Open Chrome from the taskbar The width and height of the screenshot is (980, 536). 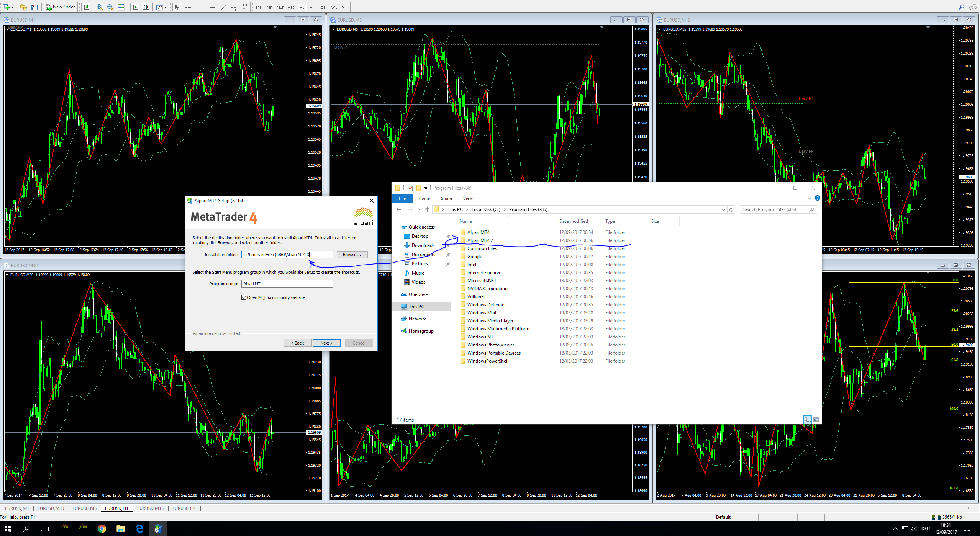pos(102,528)
